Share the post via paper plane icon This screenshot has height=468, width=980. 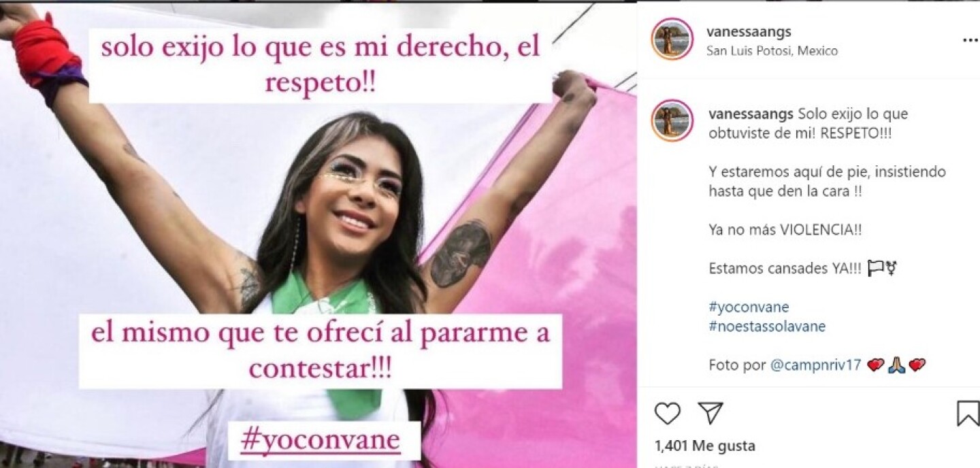[x=710, y=413]
